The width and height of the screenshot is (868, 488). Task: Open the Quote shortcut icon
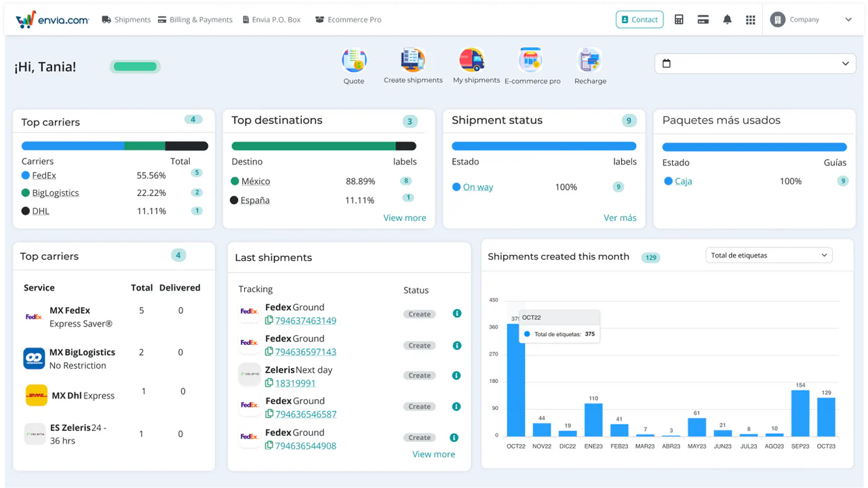coord(354,60)
